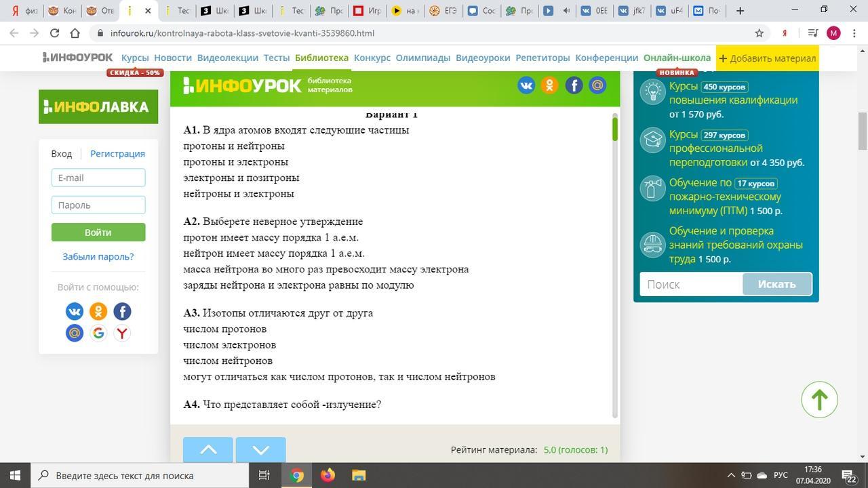Click the up-arrow navigation button below the document
Screen dimensions: 868x488
coord(208,450)
